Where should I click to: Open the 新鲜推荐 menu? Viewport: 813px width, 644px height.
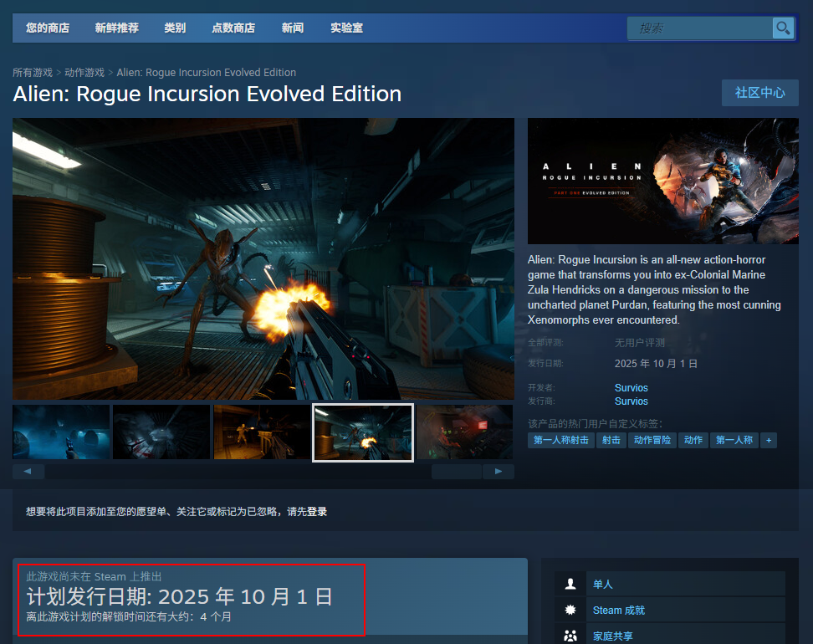116,28
